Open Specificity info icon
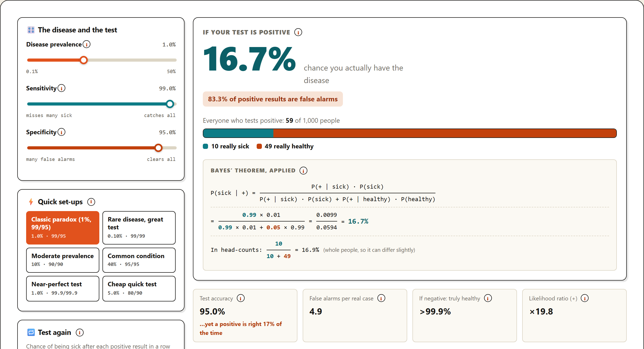Viewport: 644px width, 349px height. [61, 132]
